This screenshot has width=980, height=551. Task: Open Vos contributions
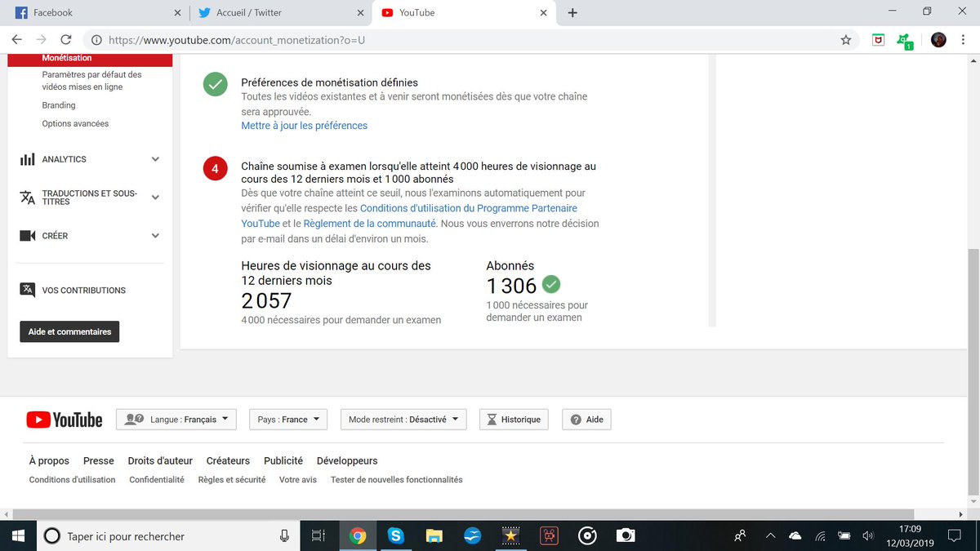[84, 291]
